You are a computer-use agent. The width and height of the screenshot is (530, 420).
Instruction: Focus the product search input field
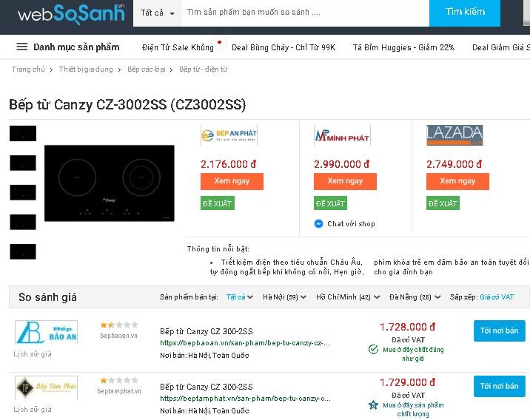306,13
